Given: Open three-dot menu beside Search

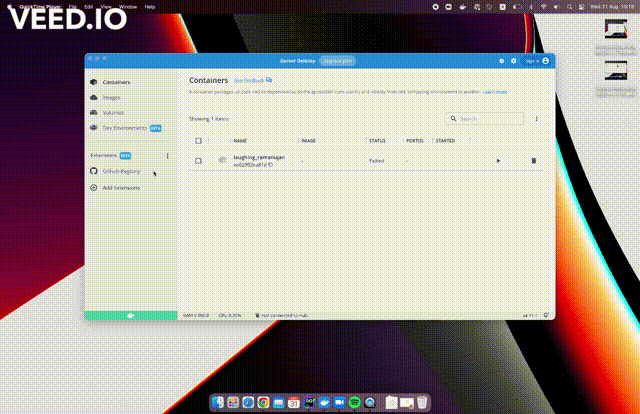Looking at the screenshot, I should click(x=536, y=118).
